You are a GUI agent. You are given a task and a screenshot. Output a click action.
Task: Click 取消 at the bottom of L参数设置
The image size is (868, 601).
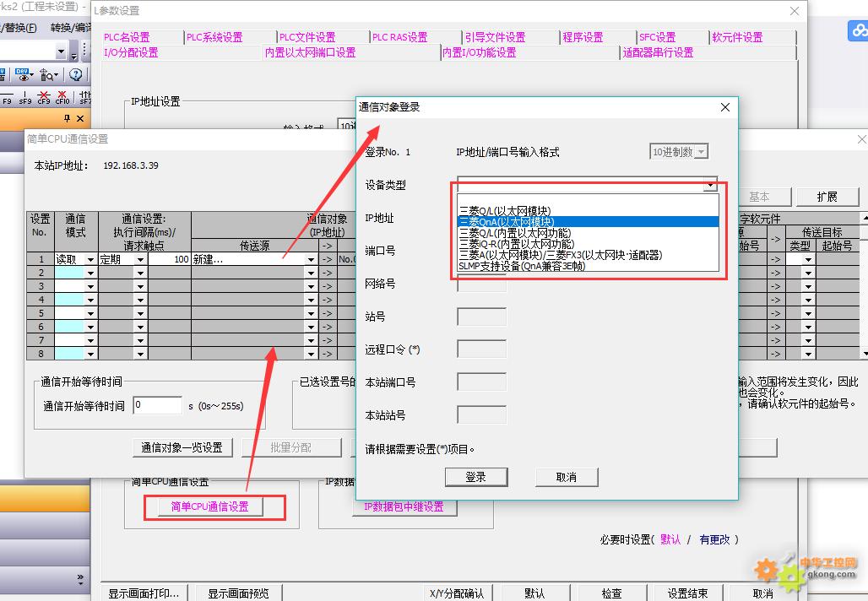point(763,593)
